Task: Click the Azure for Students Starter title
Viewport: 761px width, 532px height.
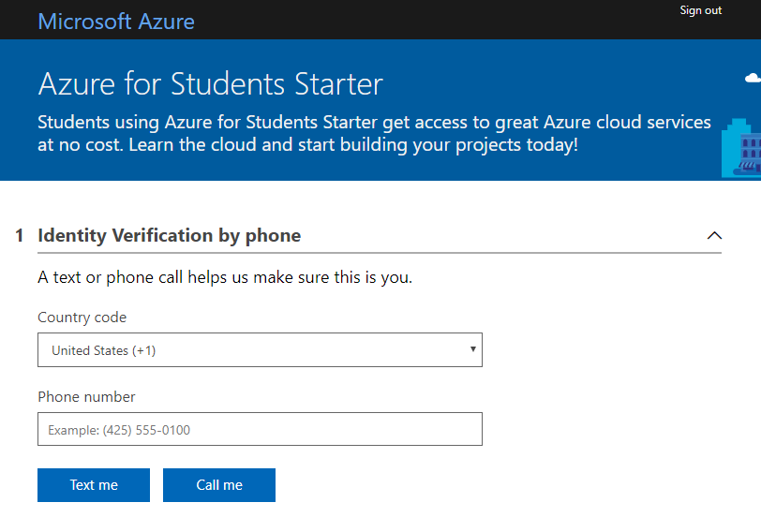Action: pyautogui.click(x=211, y=84)
